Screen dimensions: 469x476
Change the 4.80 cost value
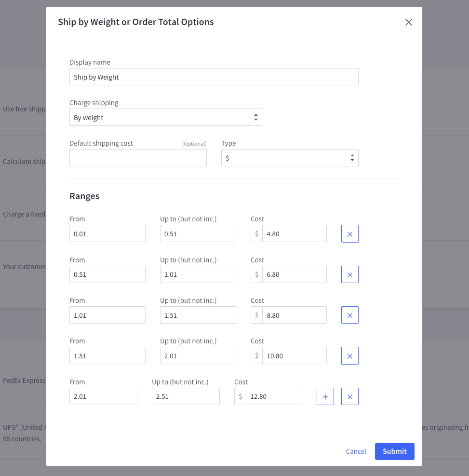pos(294,234)
